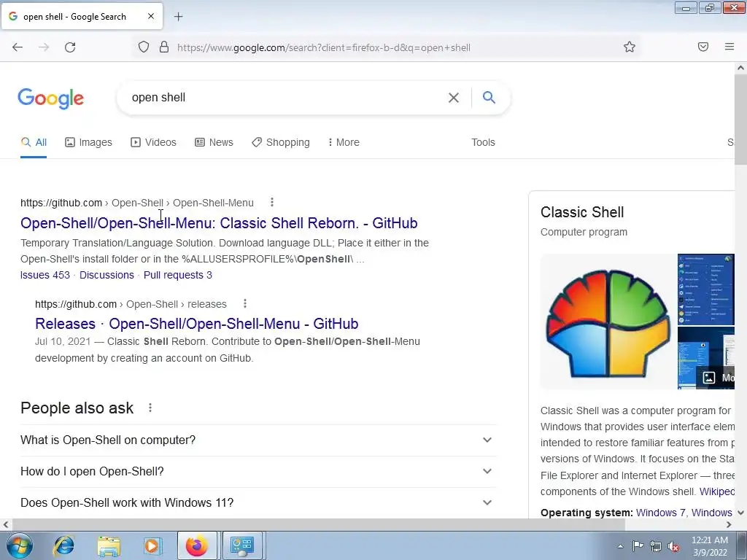Click the forward navigation arrow
This screenshot has height=560, width=747.
pos(44,47)
